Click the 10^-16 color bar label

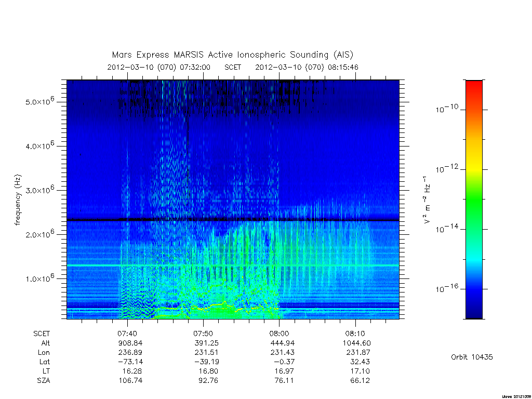[x=447, y=288]
